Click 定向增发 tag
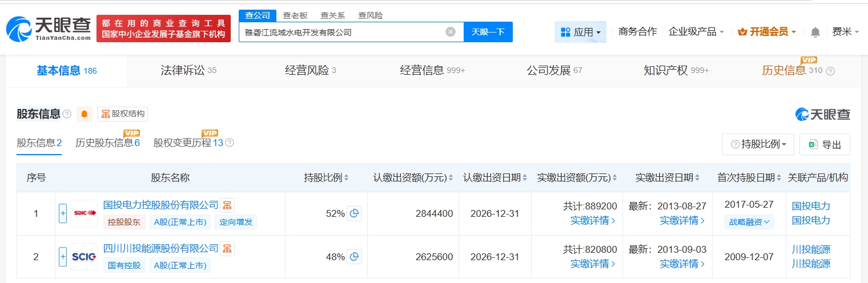This screenshot has height=283, width=868. (236, 222)
